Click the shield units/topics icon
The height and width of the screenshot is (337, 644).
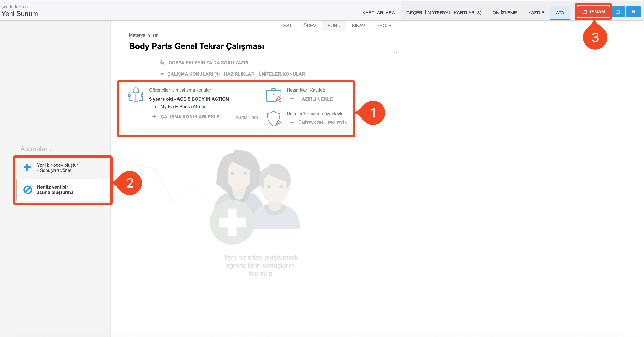pyautogui.click(x=274, y=119)
